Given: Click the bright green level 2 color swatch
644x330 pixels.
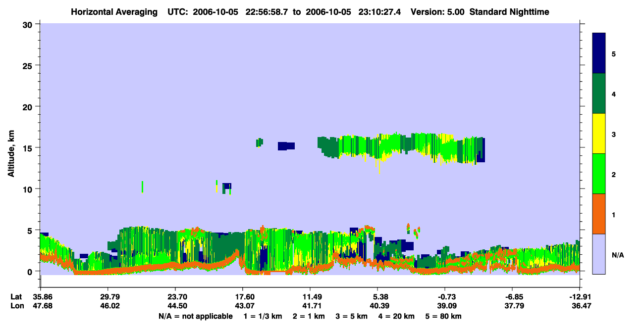Looking at the screenshot, I should [599, 173].
